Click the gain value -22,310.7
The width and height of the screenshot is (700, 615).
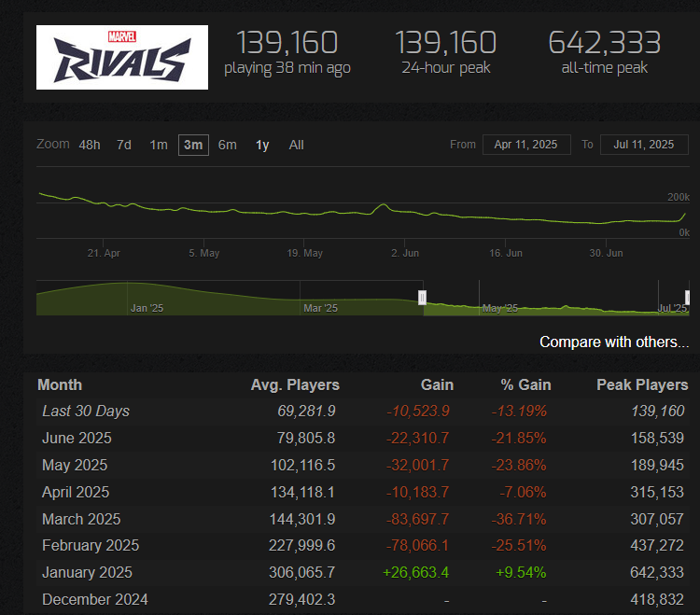tap(417, 439)
